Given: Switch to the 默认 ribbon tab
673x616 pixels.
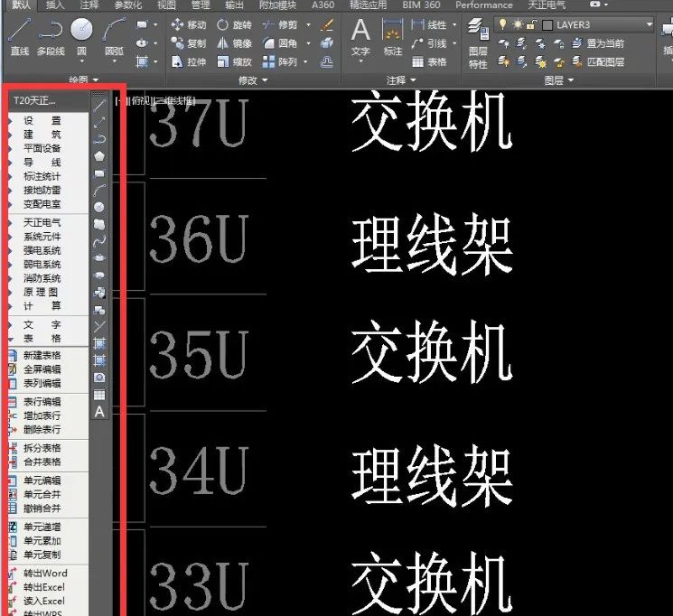Looking at the screenshot, I should point(21,5).
